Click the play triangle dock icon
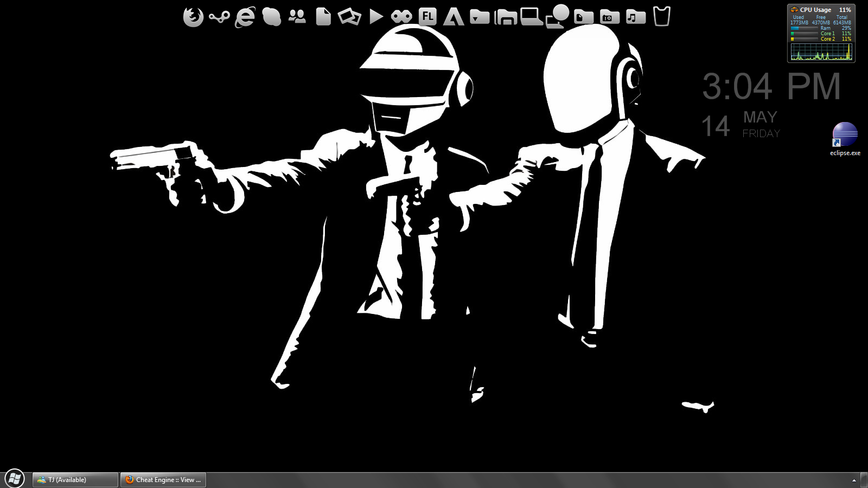The image size is (868, 488). point(376,16)
